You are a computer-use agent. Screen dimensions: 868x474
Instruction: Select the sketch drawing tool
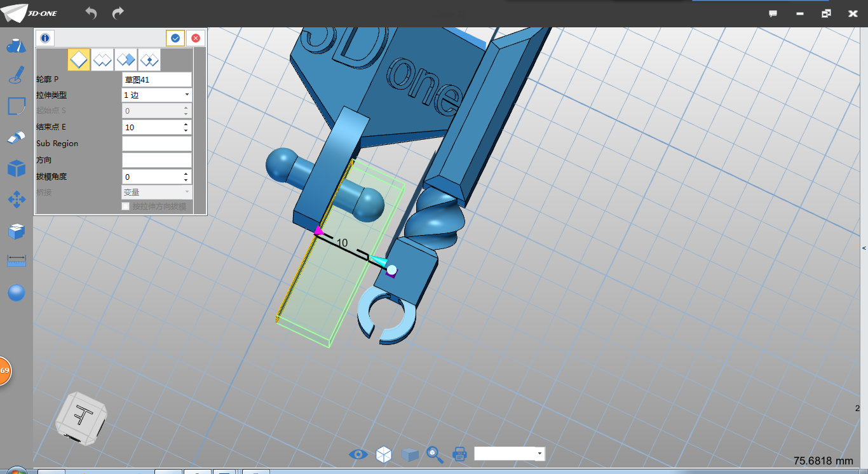pos(16,76)
